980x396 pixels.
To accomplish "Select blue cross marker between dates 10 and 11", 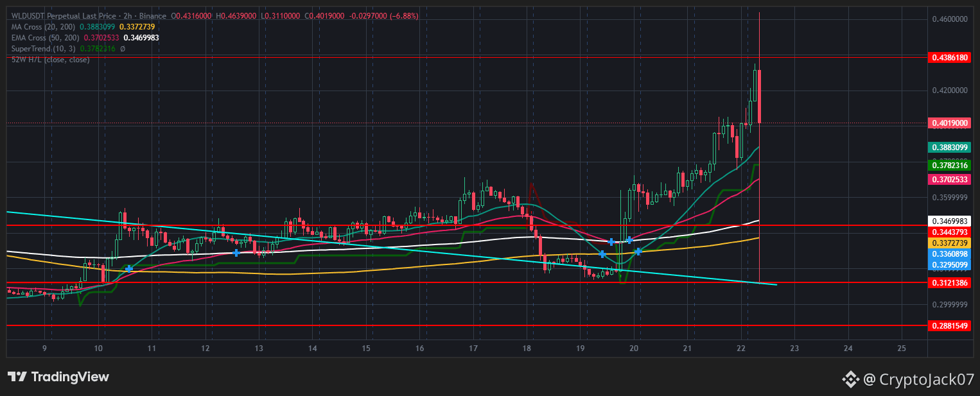I will pyautogui.click(x=129, y=269).
